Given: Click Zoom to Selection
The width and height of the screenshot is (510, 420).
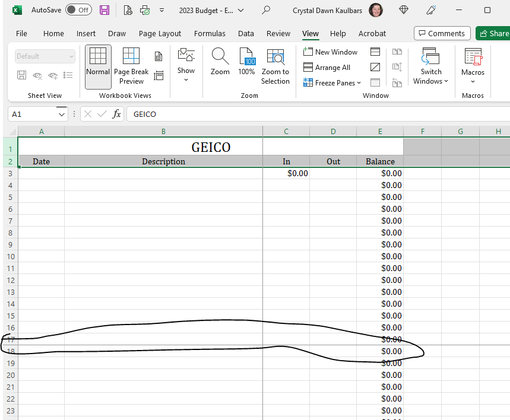Looking at the screenshot, I should 275,66.
